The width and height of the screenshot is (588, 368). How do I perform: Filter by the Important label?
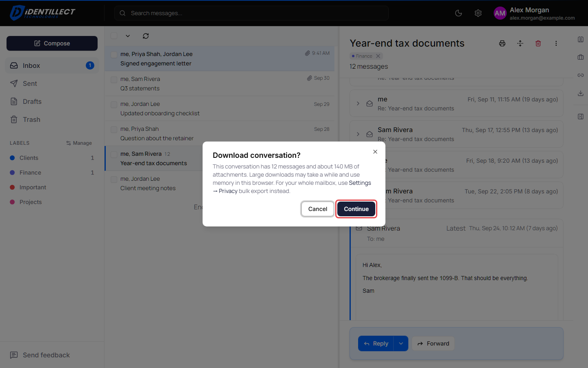pos(52,187)
